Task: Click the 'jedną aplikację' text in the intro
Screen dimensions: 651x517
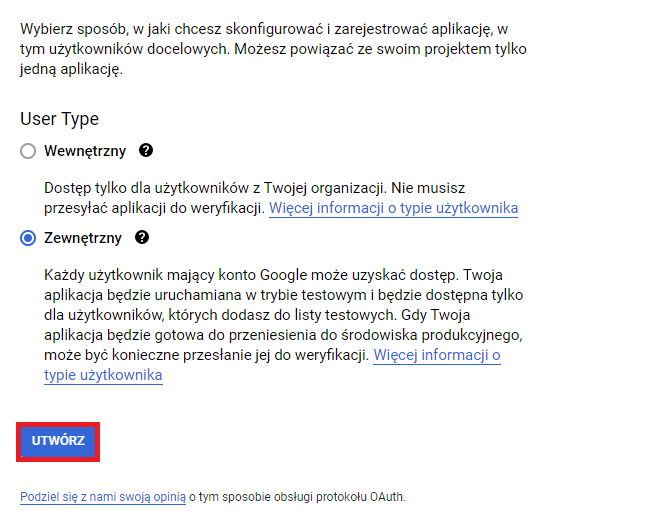Action: 70,69
